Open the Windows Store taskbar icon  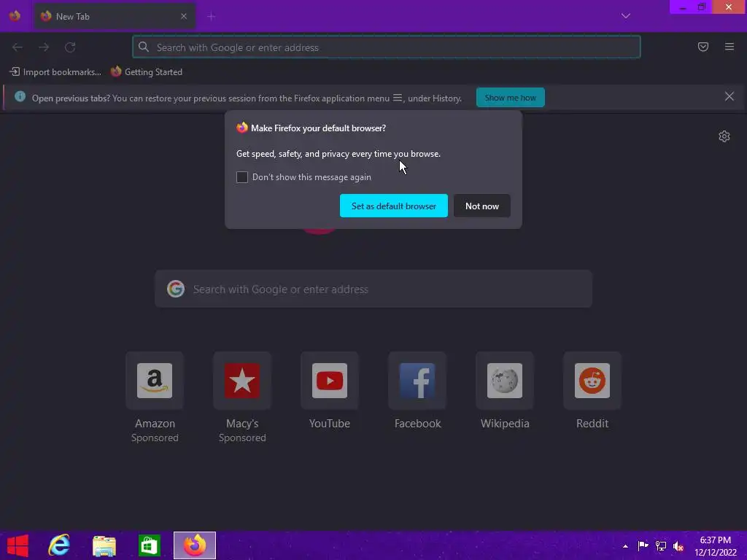[149, 545]
